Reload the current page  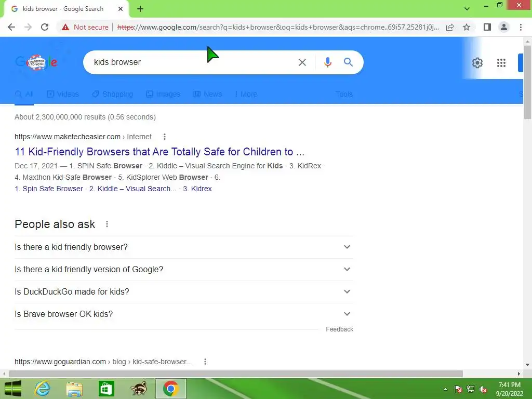(x=45, y=27)
